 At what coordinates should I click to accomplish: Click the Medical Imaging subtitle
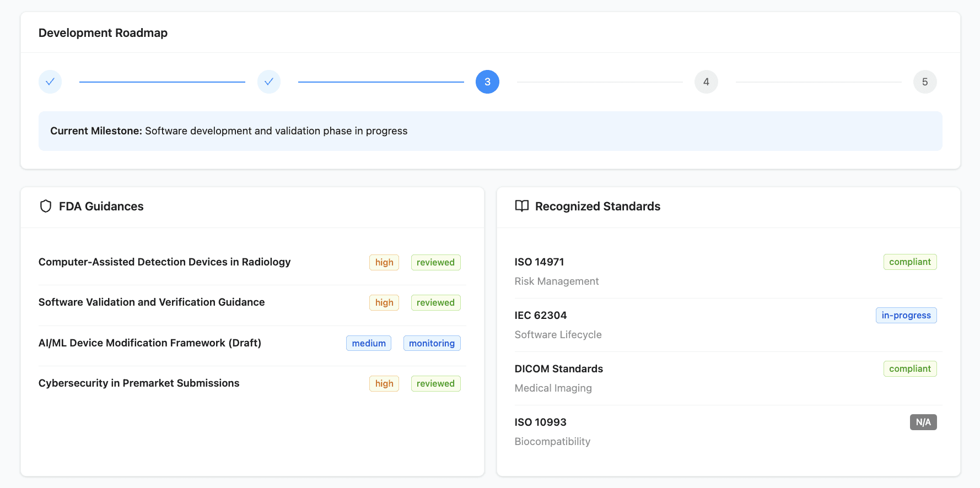(x=553, y=388)
